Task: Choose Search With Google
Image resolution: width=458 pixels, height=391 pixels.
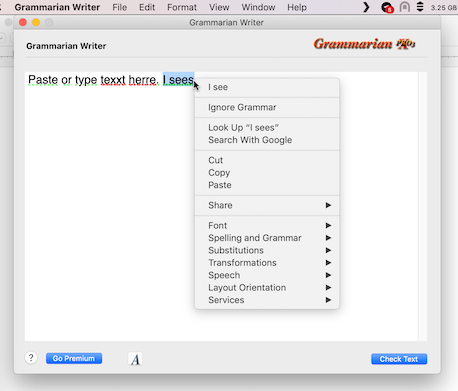Action: click(267, 140)
